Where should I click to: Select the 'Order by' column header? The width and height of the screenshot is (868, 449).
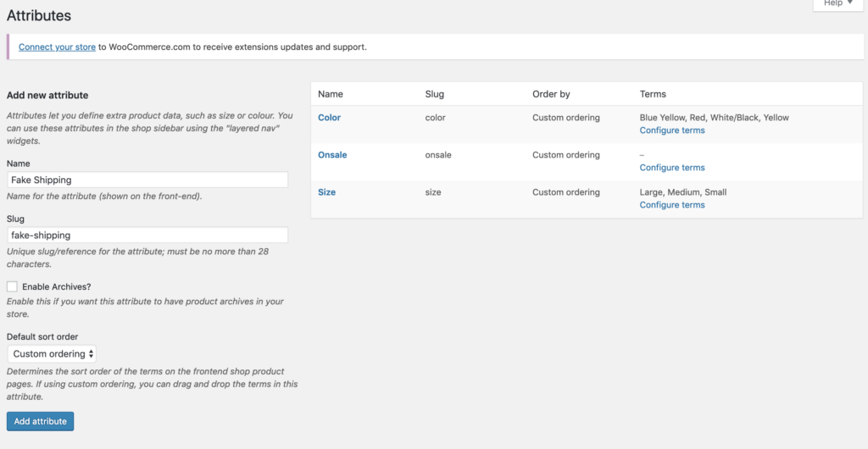tap(551, 94)
